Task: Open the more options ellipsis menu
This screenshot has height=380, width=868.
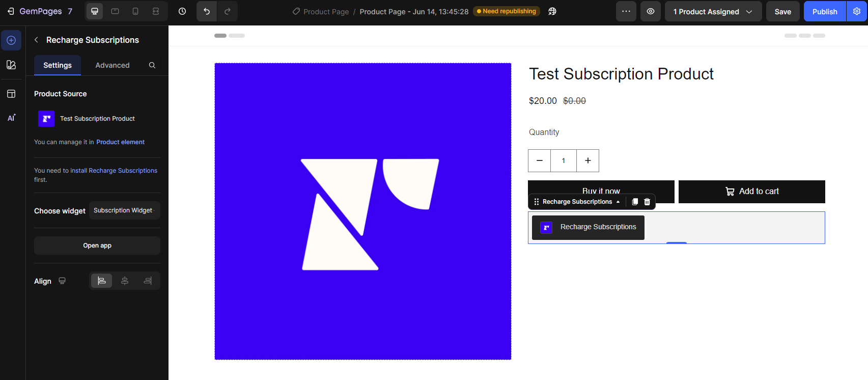Action: [626, 11]
